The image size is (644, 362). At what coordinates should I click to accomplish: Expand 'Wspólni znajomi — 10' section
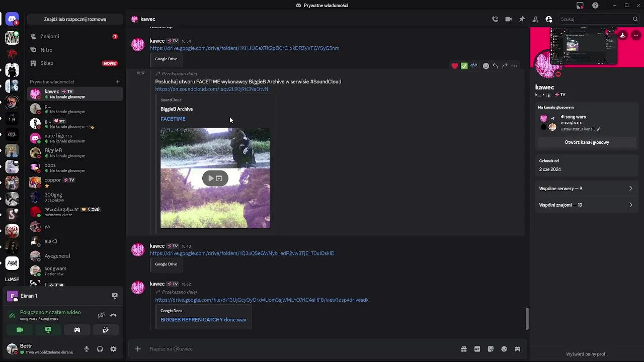(587, 205)
